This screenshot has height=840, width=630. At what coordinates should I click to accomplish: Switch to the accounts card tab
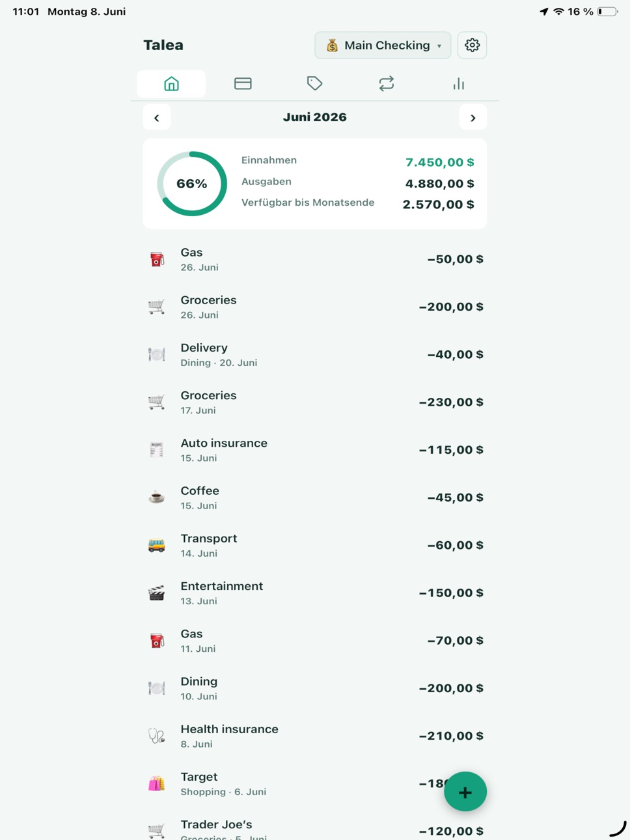pos(243,83)
